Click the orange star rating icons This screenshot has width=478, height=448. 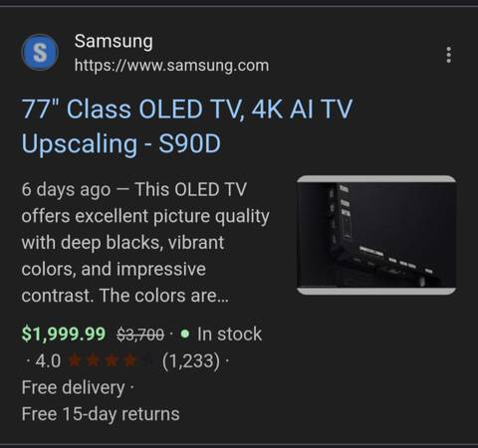coord(103,360)
